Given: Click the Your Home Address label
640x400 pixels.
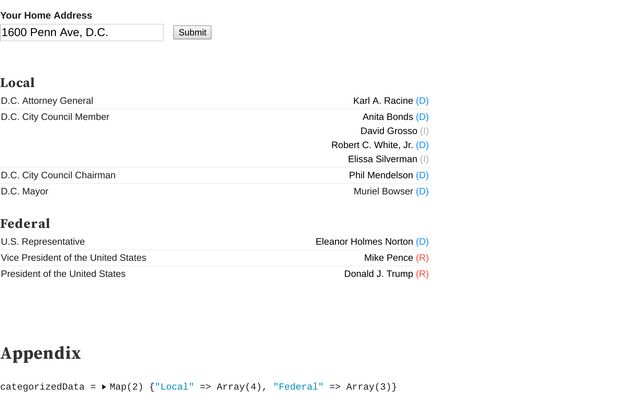Looking at the screenshot, I should pyautogui.click(x=46, y=15).
